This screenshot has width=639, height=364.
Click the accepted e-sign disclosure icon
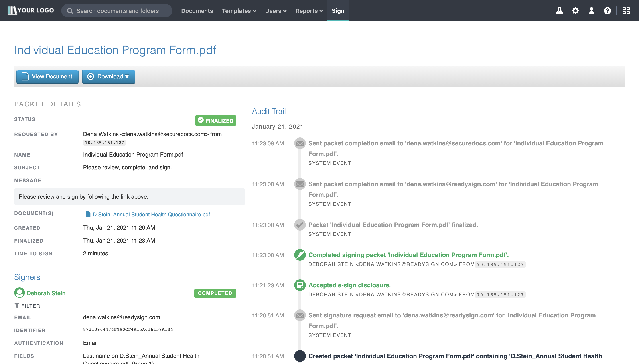(300, 285)
